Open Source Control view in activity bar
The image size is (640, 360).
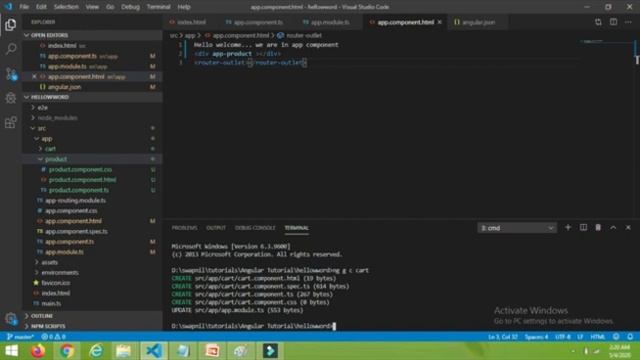(x=11, y=74)
